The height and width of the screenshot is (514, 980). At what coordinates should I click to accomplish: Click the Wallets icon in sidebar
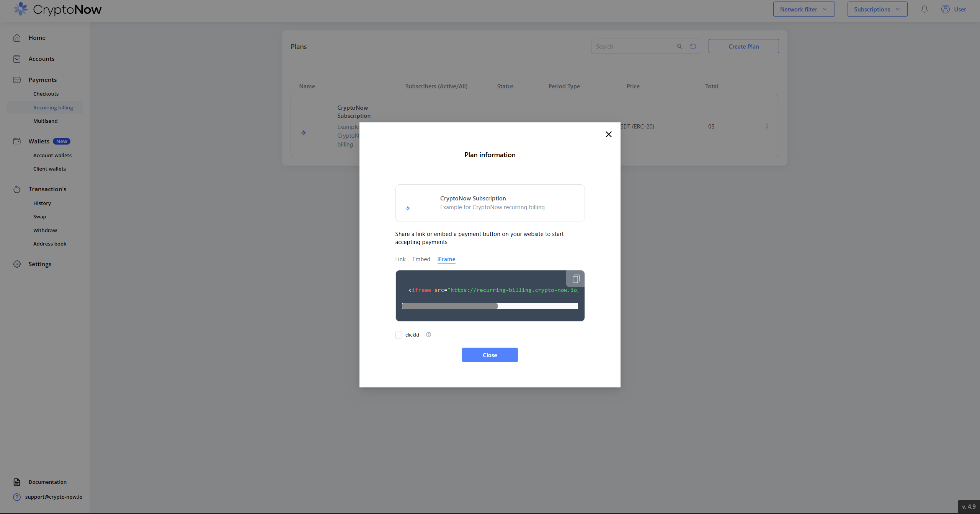pyautogui.click(x=17, y=141)
